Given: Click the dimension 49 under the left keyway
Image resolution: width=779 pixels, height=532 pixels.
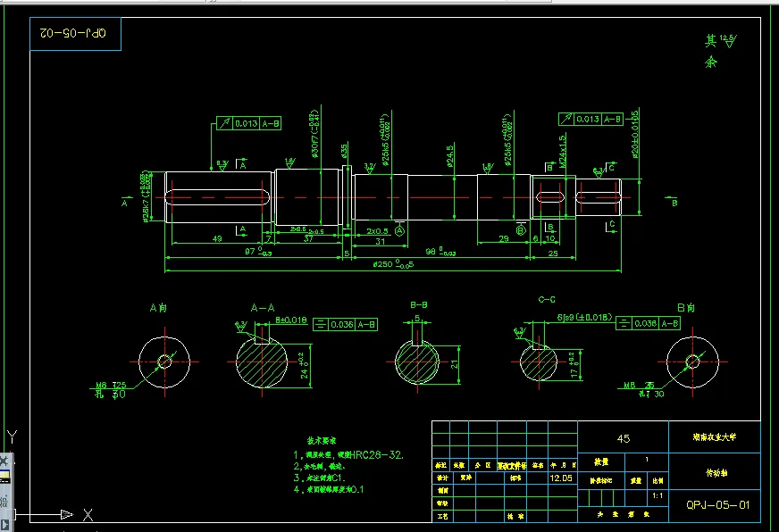Looking at the screenshot, I should pos(217,238).
